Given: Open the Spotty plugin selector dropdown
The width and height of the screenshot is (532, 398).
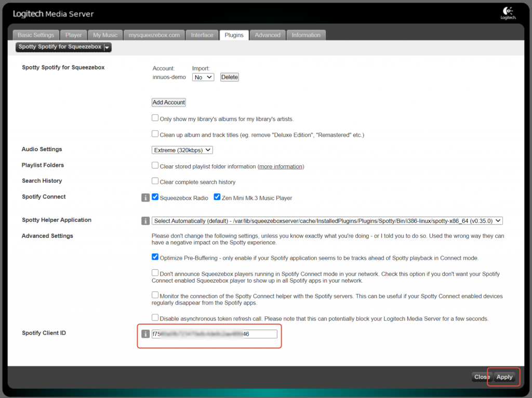Looking at the screenshot, I should [x=63, y=47].
